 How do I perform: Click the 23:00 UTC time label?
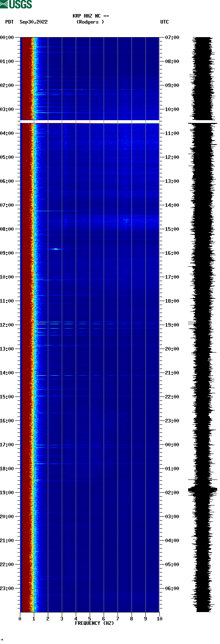(172, 421)
